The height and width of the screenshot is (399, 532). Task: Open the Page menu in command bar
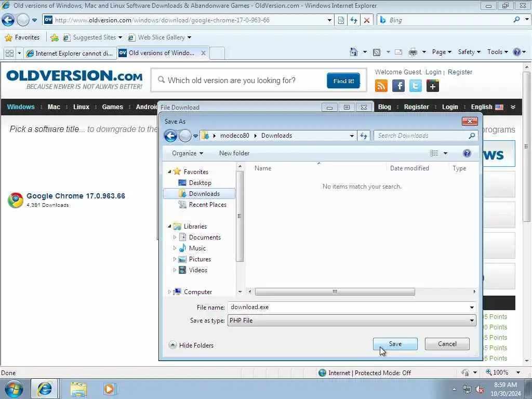(442, 52)
